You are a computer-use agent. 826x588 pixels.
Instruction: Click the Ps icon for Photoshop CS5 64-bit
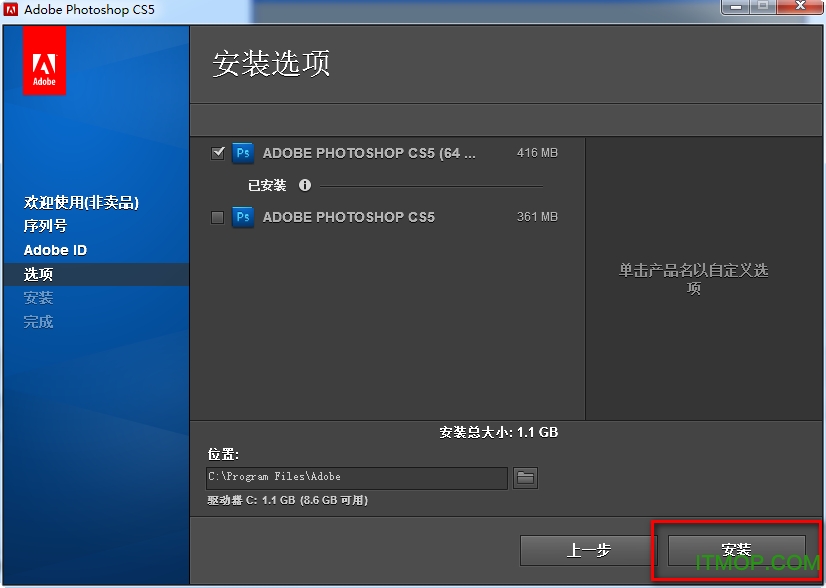tap(242, 154)
